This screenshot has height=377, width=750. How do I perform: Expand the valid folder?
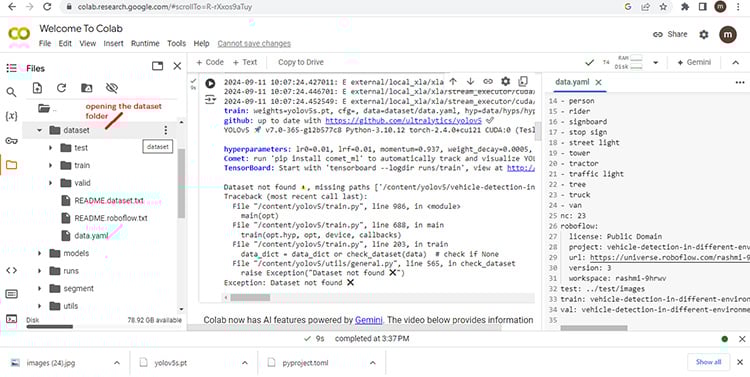pos(51,183)
